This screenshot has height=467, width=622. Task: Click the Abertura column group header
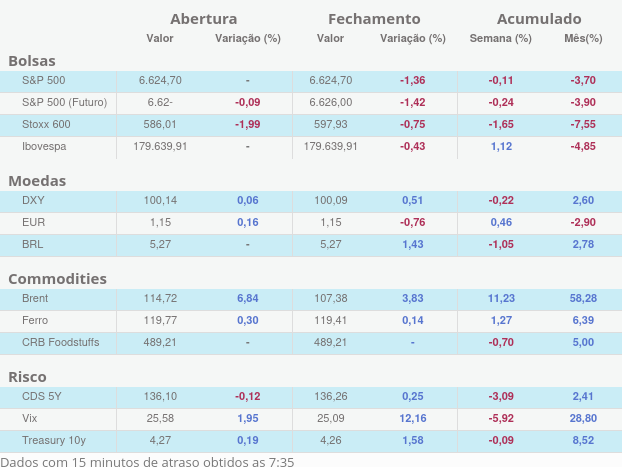204,19
